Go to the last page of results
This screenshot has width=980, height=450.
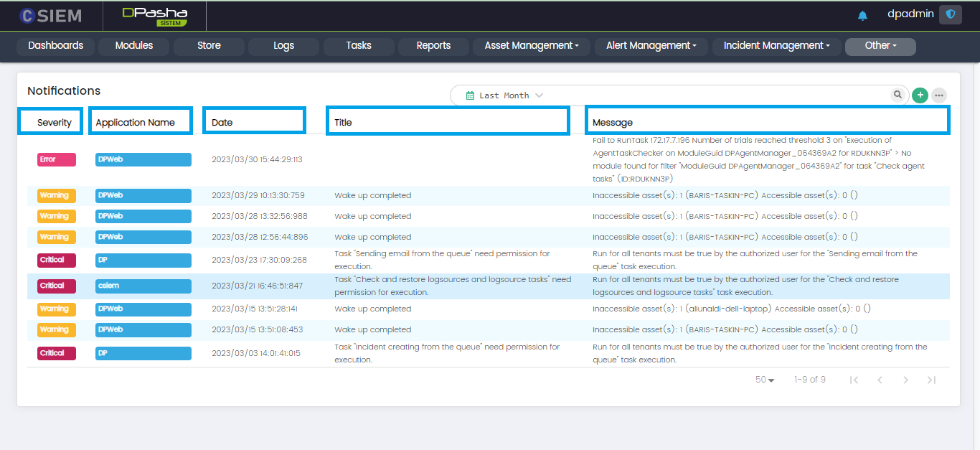click(x=931, y=380)
